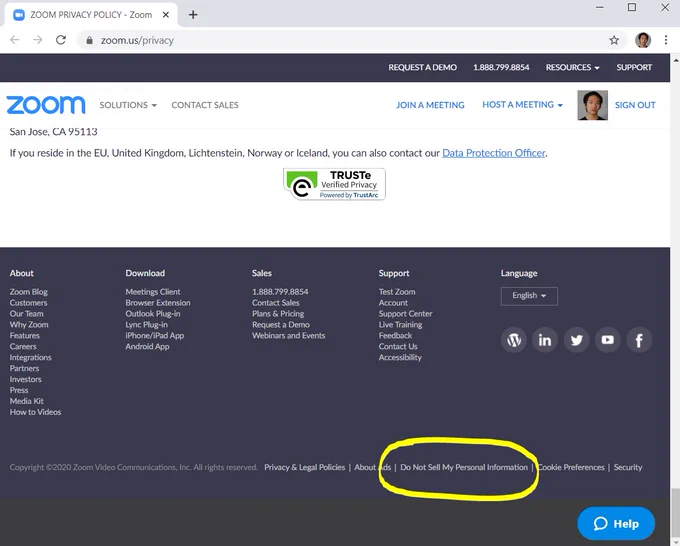Open Careers footer link
Viewport: 680px width, 546px height.
(23, 347)
